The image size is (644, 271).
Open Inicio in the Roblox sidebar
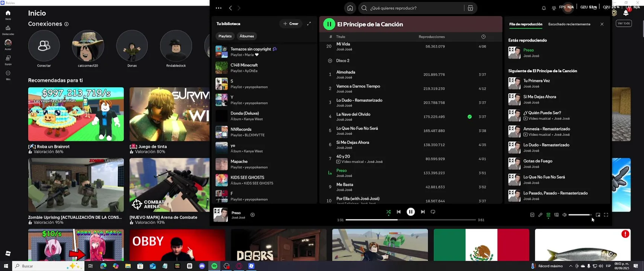pos(8,15)
